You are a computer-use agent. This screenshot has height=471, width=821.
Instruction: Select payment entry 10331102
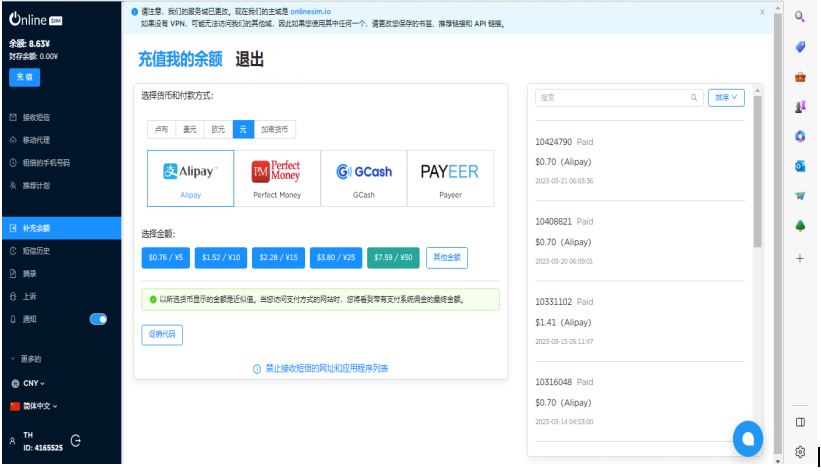[640, 321]
